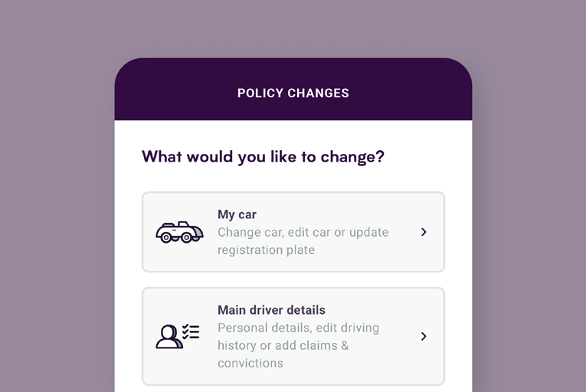Open My car via its chevron arrow
The height and width of the screenshot is (392, 586).
coord(424,232)
